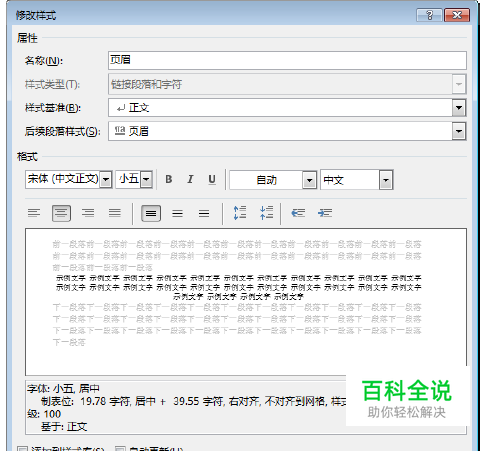The width and height of the screenshot is (495, 451).
Task: Set single line spacing
Action: (151, 213)
